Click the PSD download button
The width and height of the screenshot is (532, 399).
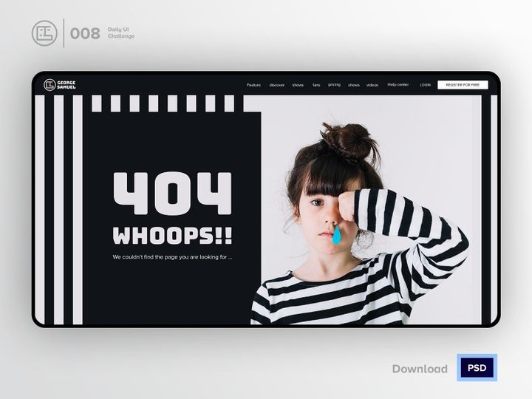pos(477,368)
